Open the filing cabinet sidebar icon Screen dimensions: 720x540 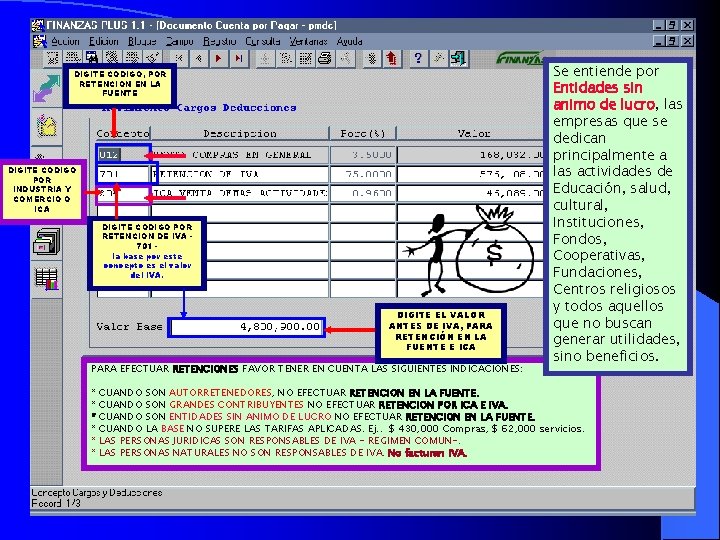point(46,242)
